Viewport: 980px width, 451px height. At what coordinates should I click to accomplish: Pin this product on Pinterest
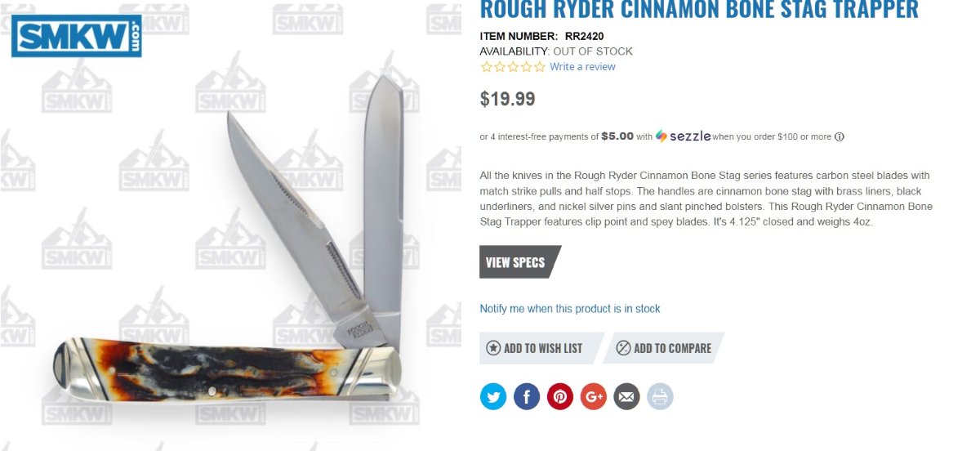560,397
